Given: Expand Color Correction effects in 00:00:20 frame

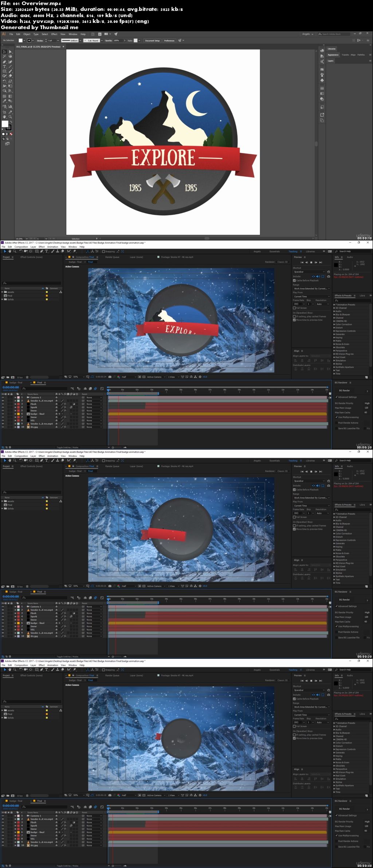Looking at the screenshot, I should pos(334,324).
